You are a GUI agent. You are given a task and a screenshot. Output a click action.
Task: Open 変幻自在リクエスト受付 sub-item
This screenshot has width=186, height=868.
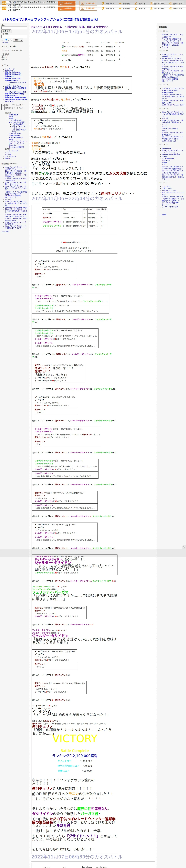(17, 92)
